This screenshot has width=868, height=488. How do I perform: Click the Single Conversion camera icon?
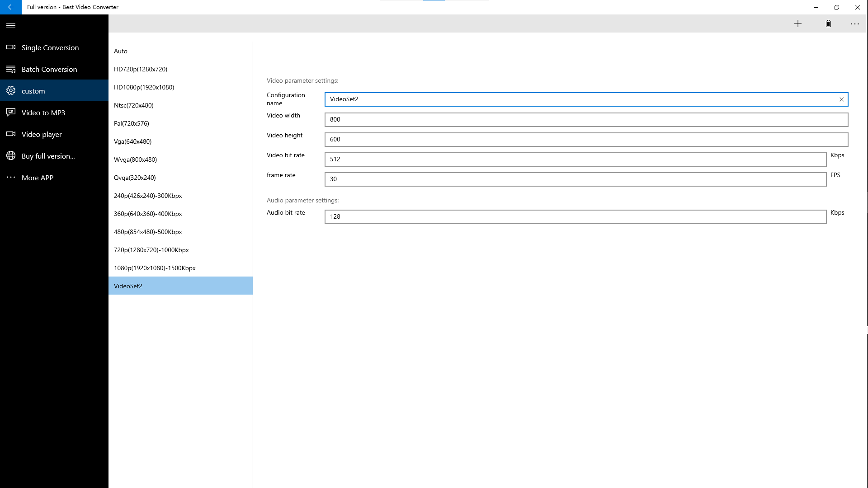point(11,47)
